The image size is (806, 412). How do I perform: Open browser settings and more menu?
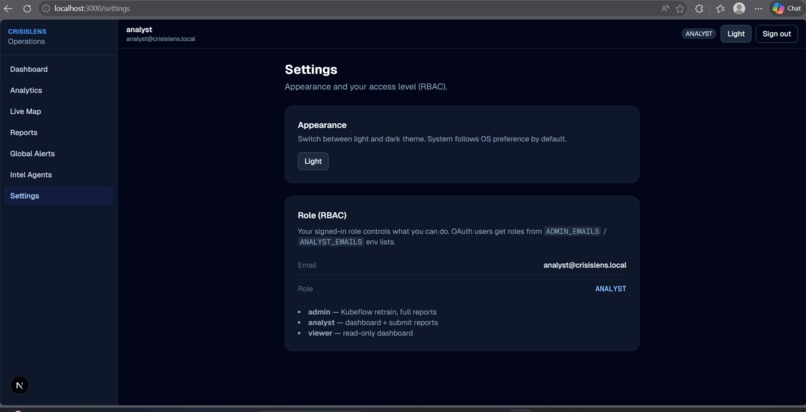tap(758, 8)
